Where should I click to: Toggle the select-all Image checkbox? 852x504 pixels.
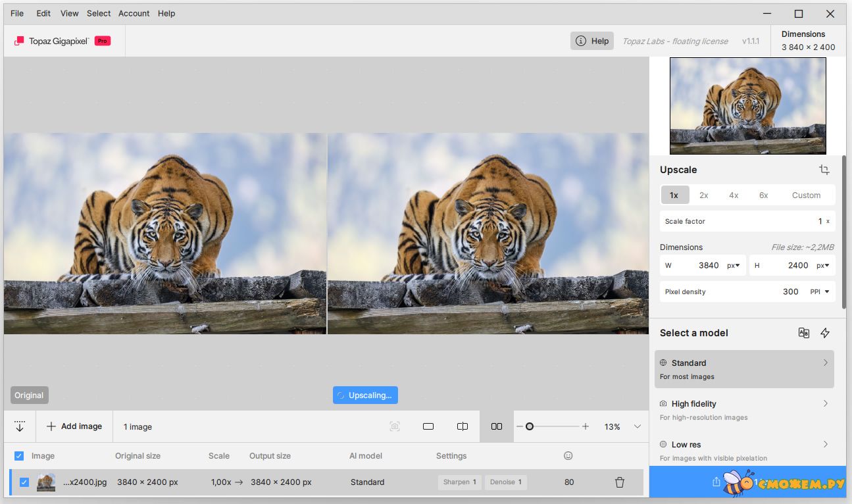pos(19,456)
